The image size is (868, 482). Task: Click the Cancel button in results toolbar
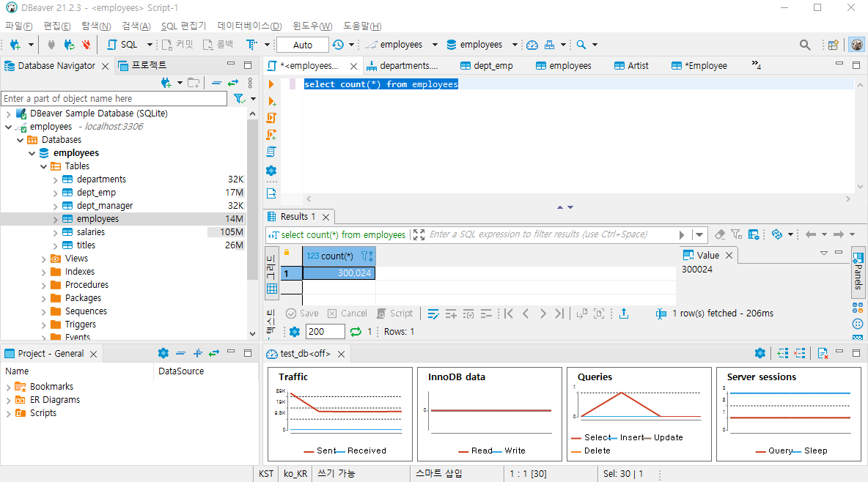click(x=347, y=314)
